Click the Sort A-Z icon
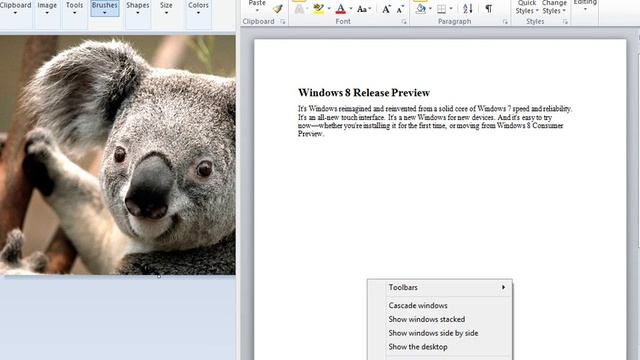 (x=468, y=9)
